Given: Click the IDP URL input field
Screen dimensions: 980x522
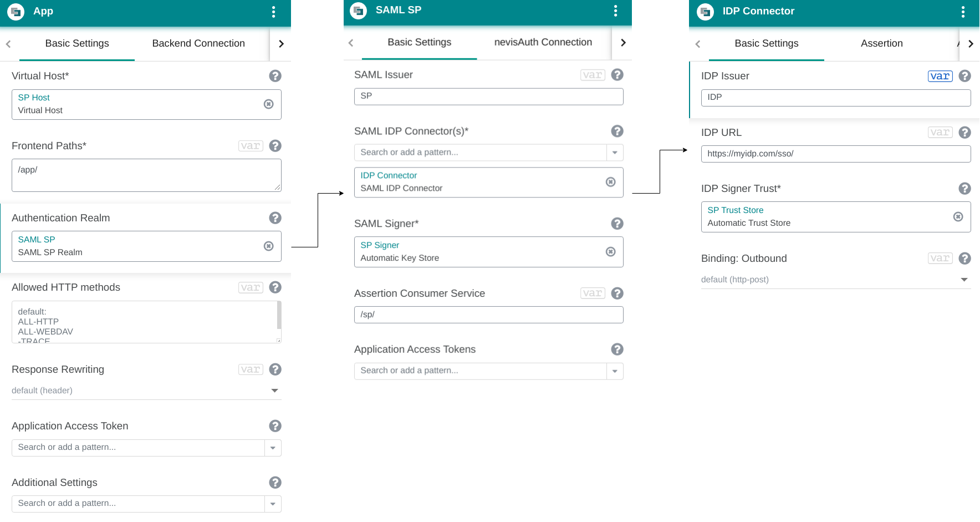Looking at the screenshot, I should pyautogui.click(x=836, y=154).
